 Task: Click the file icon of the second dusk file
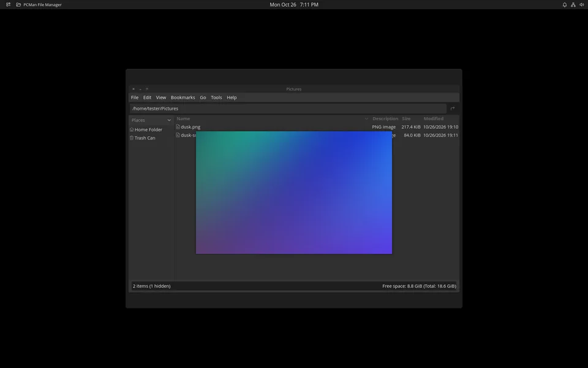click(178, 135)
